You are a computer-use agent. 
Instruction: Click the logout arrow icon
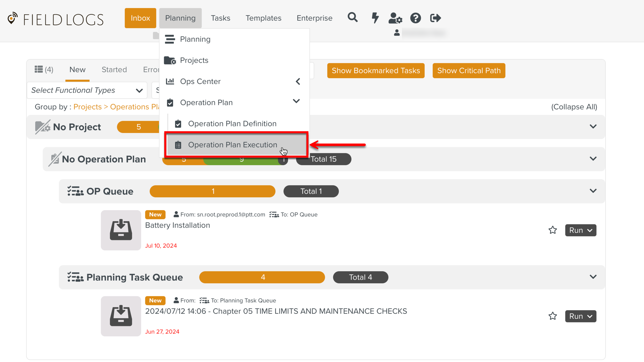click(x=435, y=18)
